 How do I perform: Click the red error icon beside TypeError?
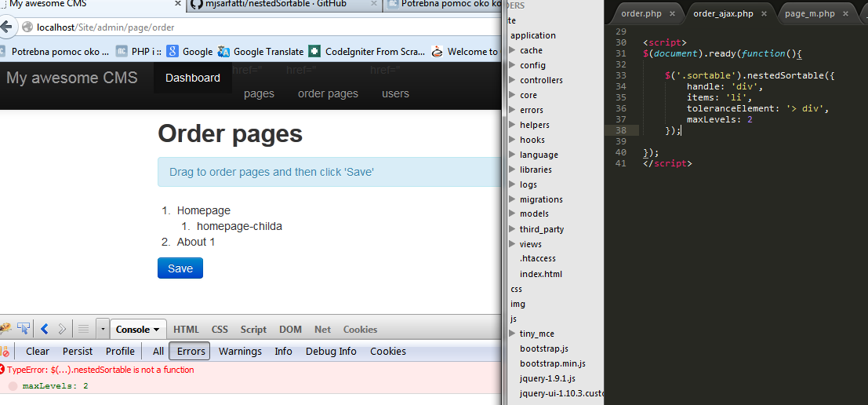click(2, 370)
